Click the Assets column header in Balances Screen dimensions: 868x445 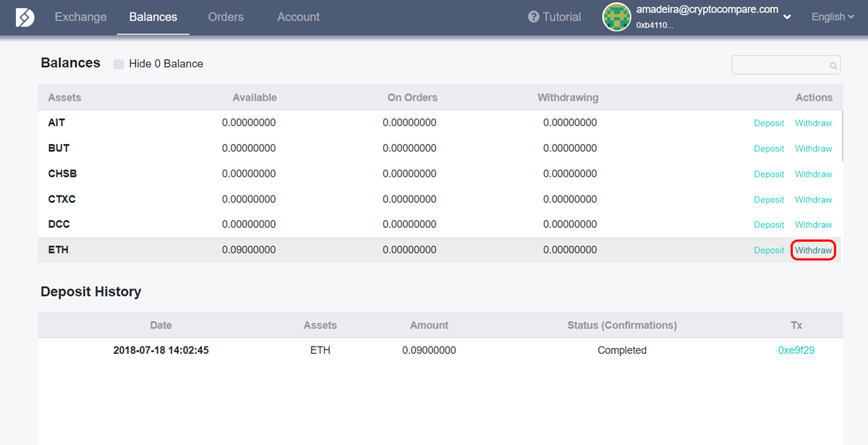click(64, 98)
